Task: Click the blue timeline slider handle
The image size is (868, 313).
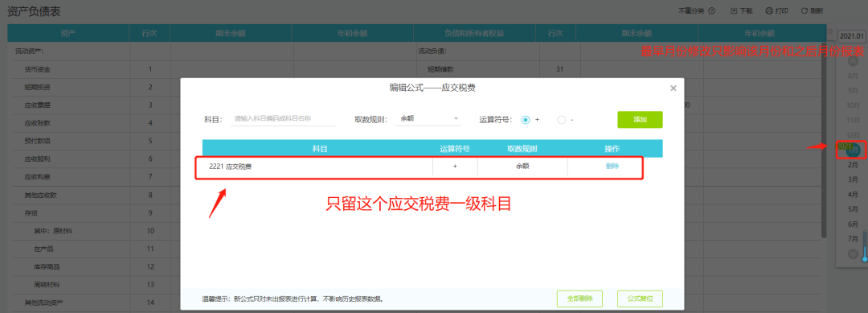Action: click(864, 258)
